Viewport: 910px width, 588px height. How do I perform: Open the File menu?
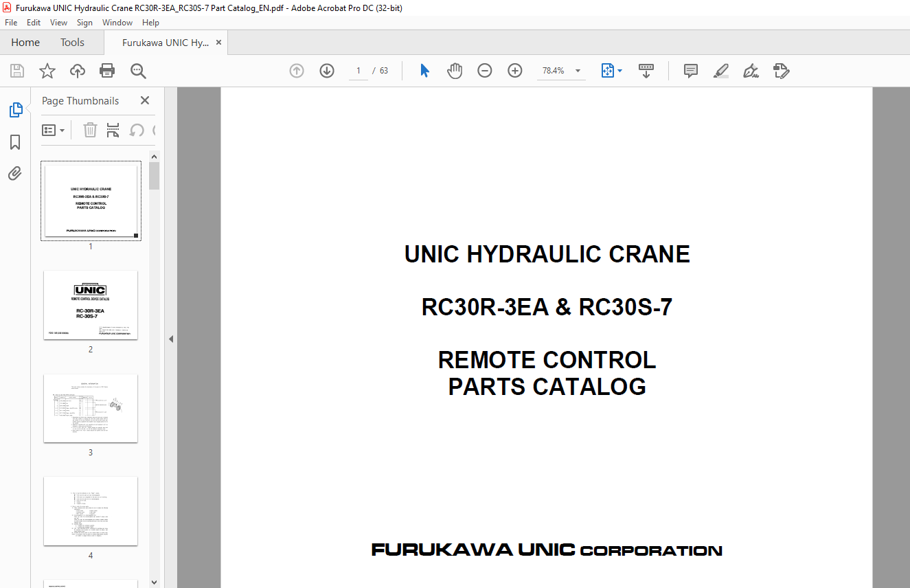(11, 23)
